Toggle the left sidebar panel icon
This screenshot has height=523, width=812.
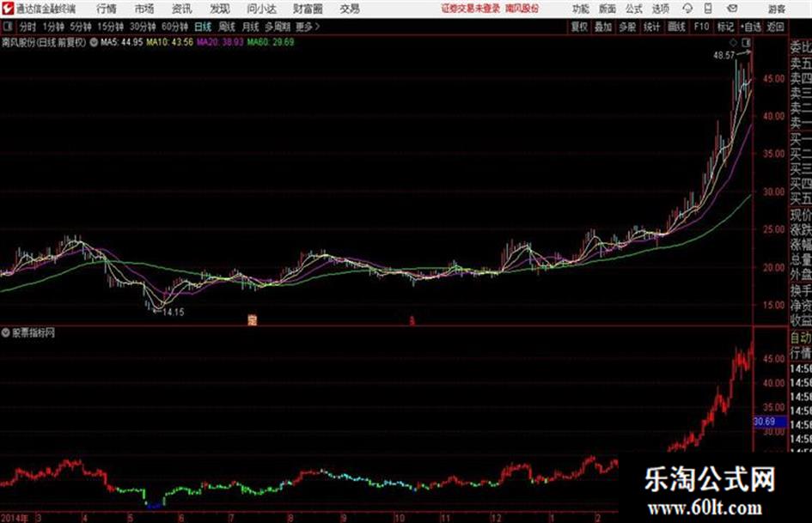tap(7, 27)
